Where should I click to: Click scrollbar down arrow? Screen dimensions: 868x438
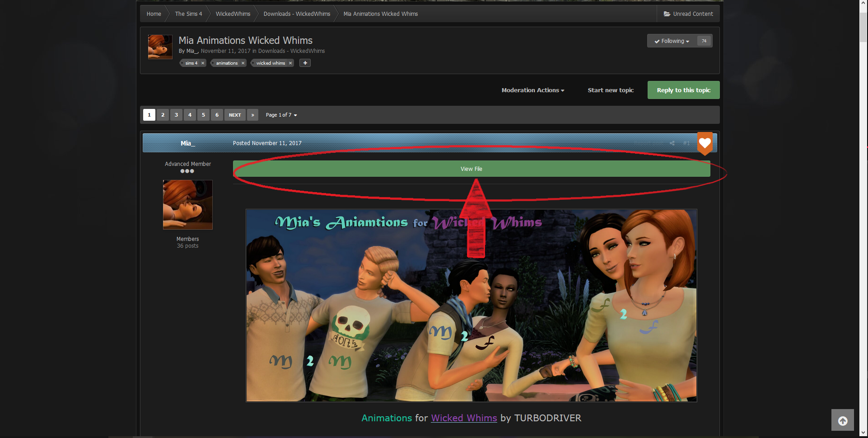(x=863, y=433)
